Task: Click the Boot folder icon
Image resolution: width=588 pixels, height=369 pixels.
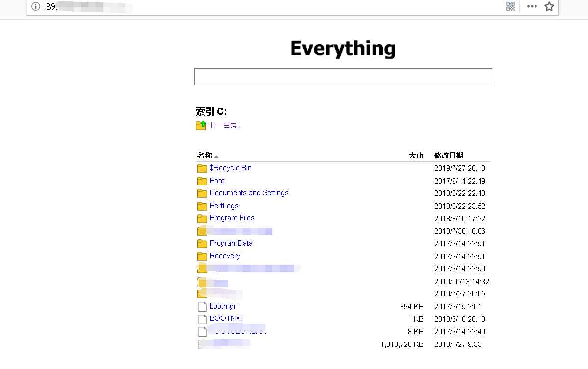Action: [x=202, y=181]
